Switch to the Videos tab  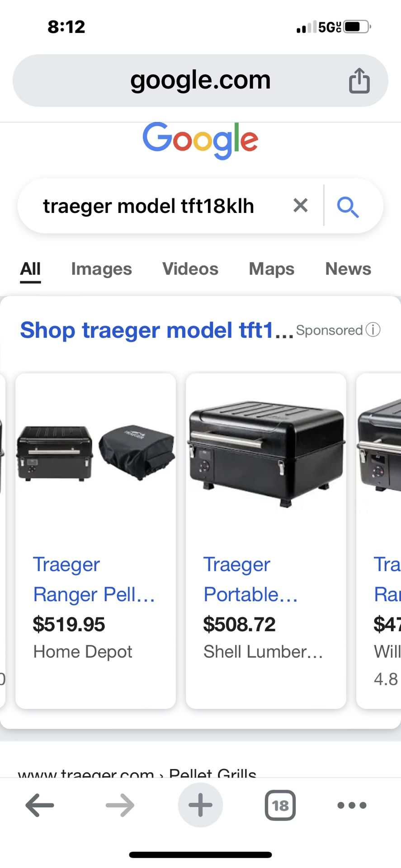(190, 269)
